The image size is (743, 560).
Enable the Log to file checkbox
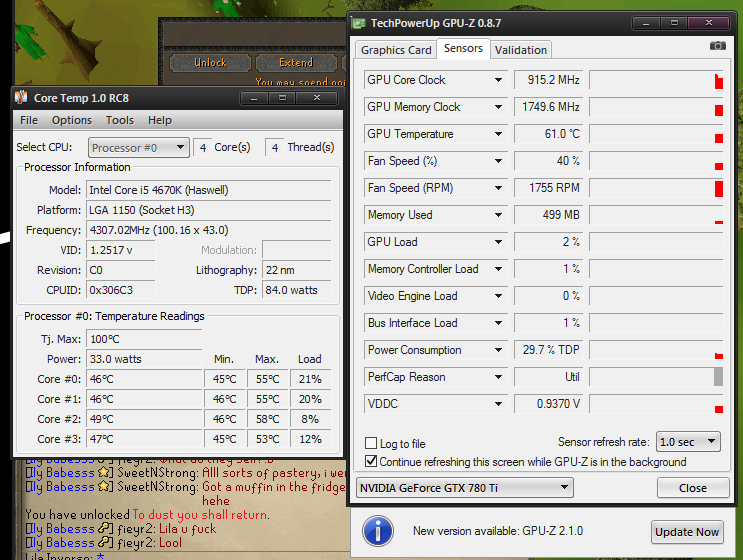pos(372,444)
